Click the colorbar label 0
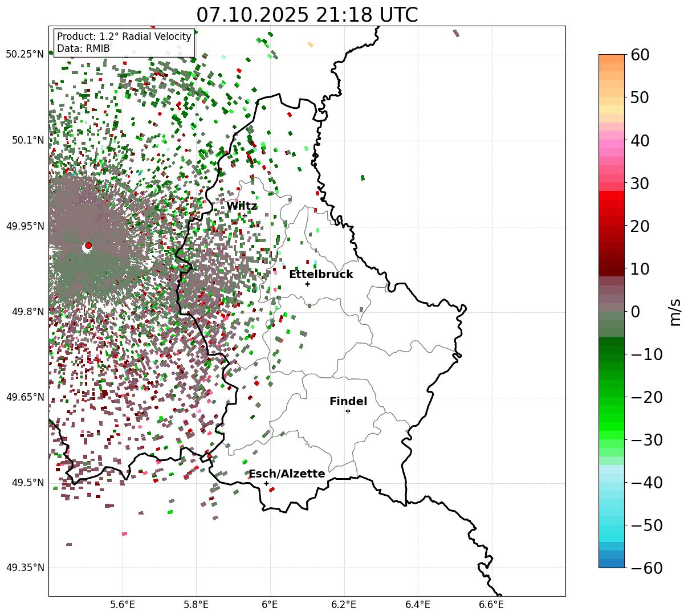This screenshot has width=688, height=616. point(636,311)
